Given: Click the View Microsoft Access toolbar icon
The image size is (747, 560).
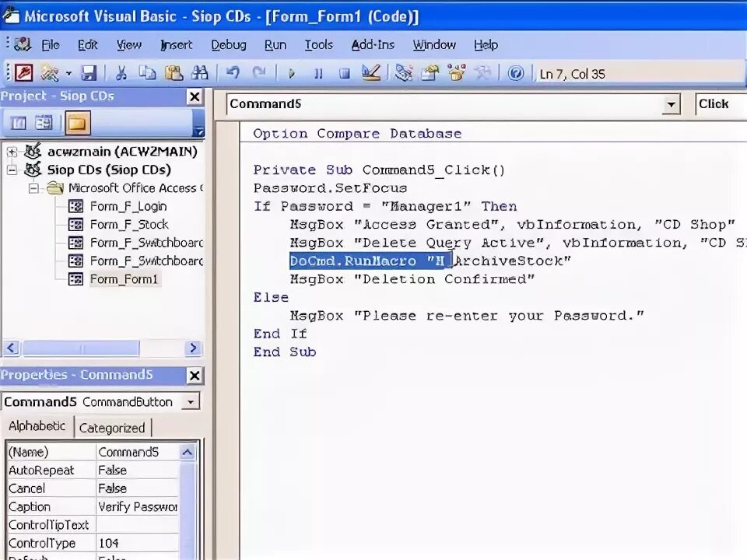Looking at the screenshot, I should point(24,73).
